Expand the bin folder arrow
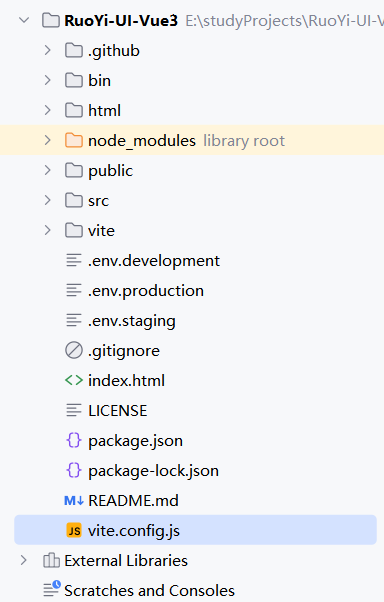The height and width of the screenshot is (602, 384). (47, 80)
